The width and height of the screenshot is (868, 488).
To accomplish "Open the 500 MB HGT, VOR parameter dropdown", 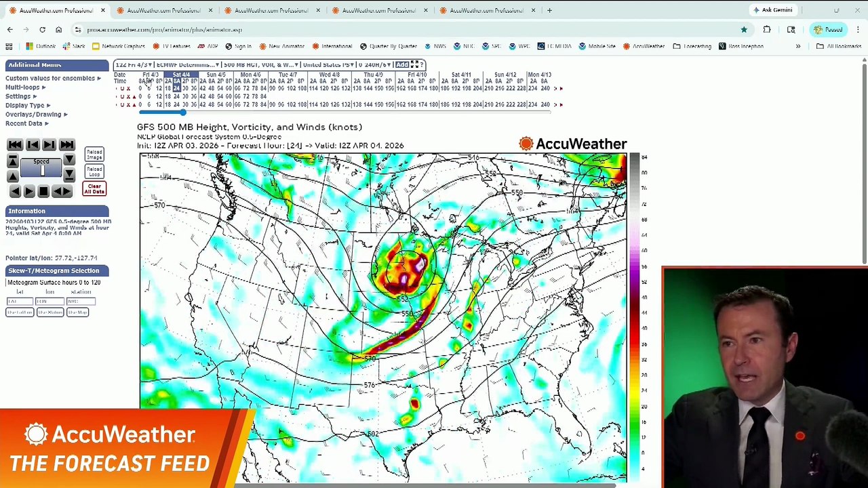I will pyautogui.click(x=261, y=64).
